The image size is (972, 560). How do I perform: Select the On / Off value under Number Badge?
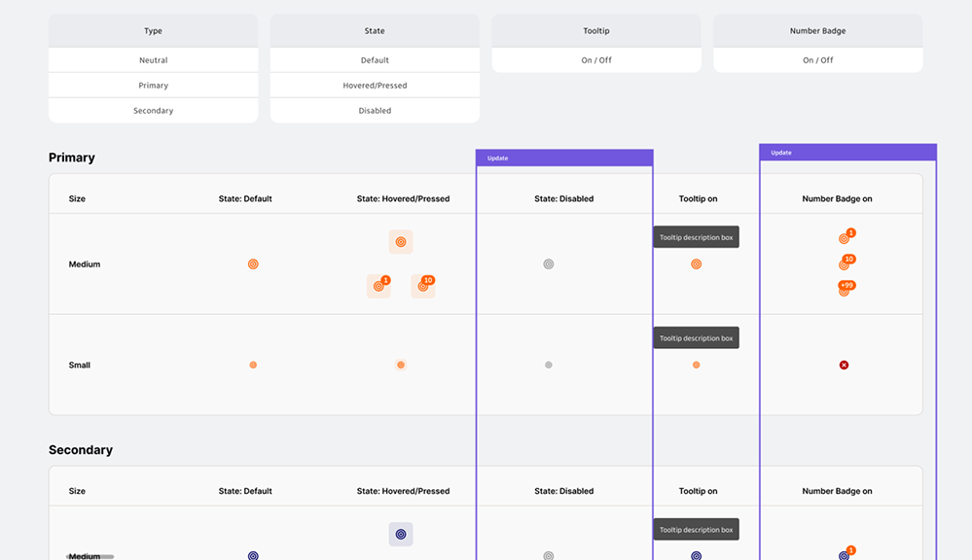pyautogui.click(x=818, y=60)
